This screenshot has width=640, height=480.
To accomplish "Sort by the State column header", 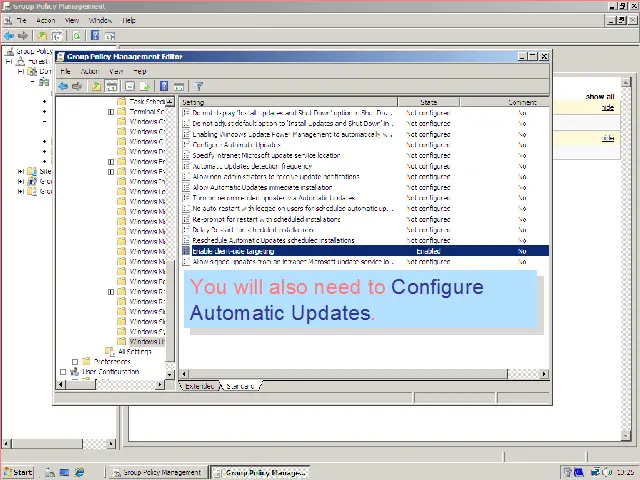I will pos(429,102).
